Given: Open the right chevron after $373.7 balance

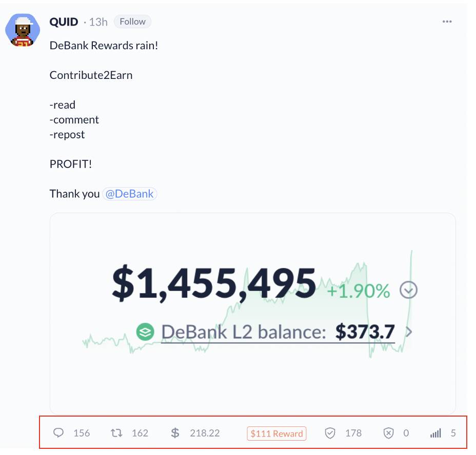Looking at the screenshot, I should coord(409,332).
